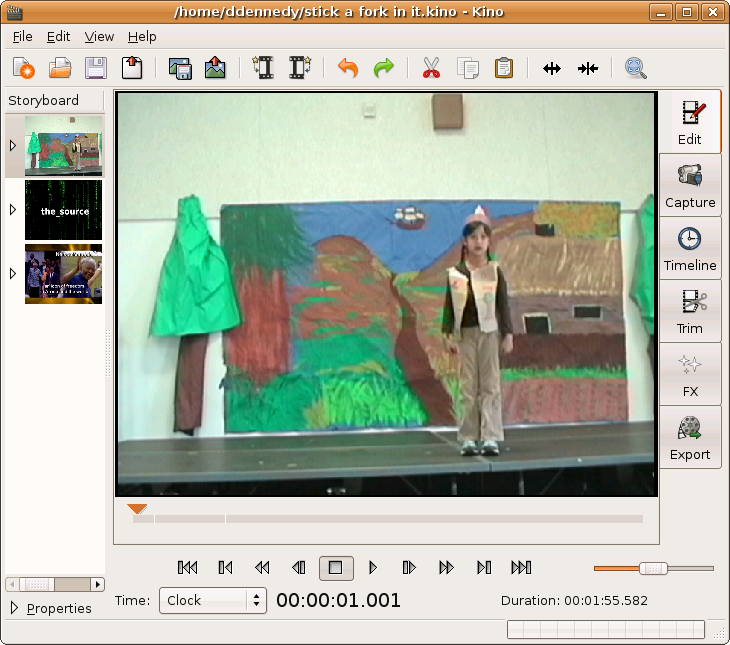The width and height of the screenshot is (730, 645).
Task: Click the magnifier Zoom icon
Action: [x=635, y=68]
